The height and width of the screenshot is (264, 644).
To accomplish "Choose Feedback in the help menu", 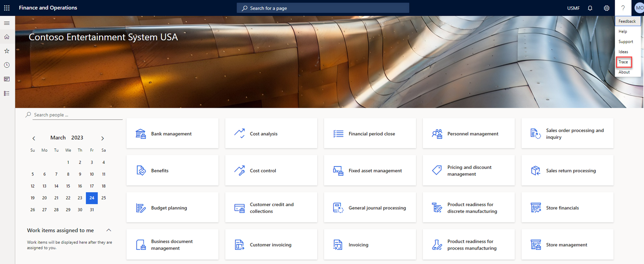I will point(627,21).
